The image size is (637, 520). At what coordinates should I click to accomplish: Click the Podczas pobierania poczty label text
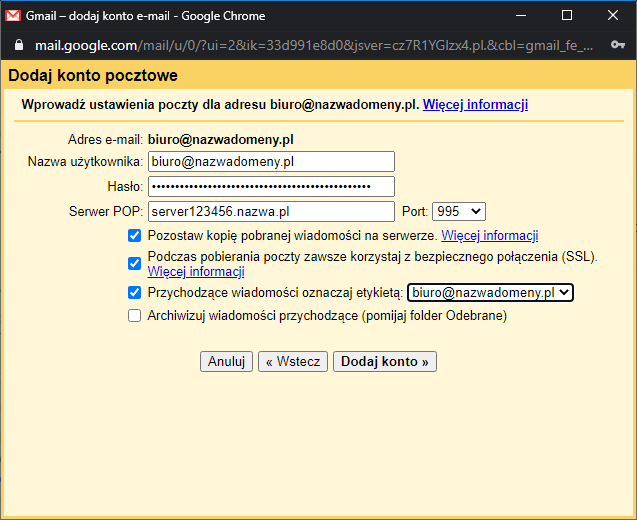click(x=373, y=257)
